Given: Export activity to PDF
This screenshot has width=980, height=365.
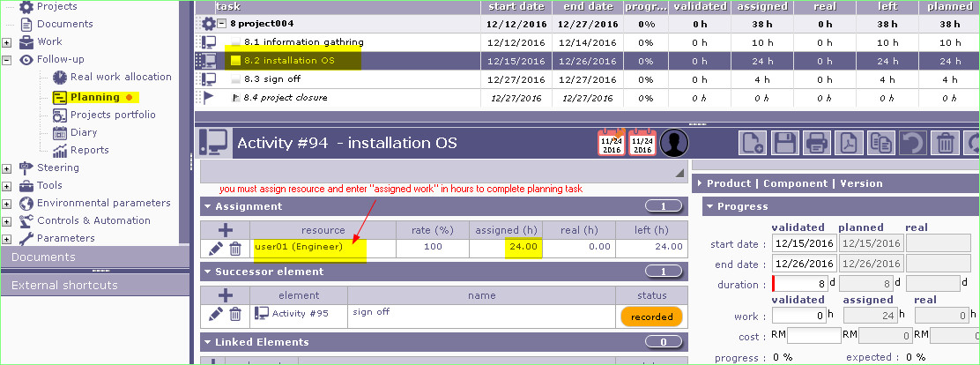Looking at the screenshot, I should (848, 143).
